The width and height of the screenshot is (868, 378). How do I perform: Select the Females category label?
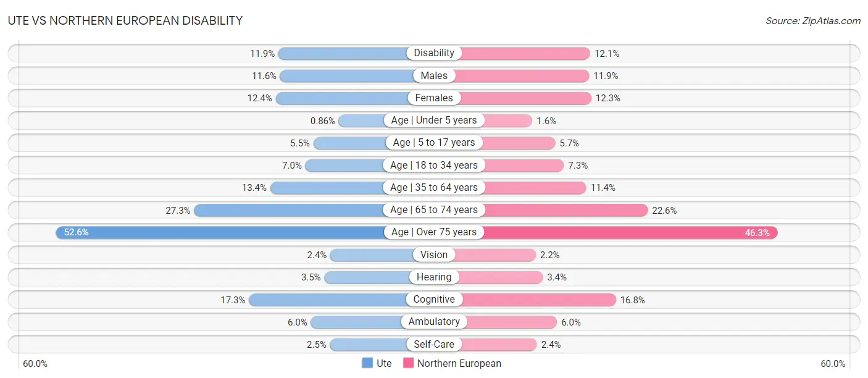(x=434, y=98)
